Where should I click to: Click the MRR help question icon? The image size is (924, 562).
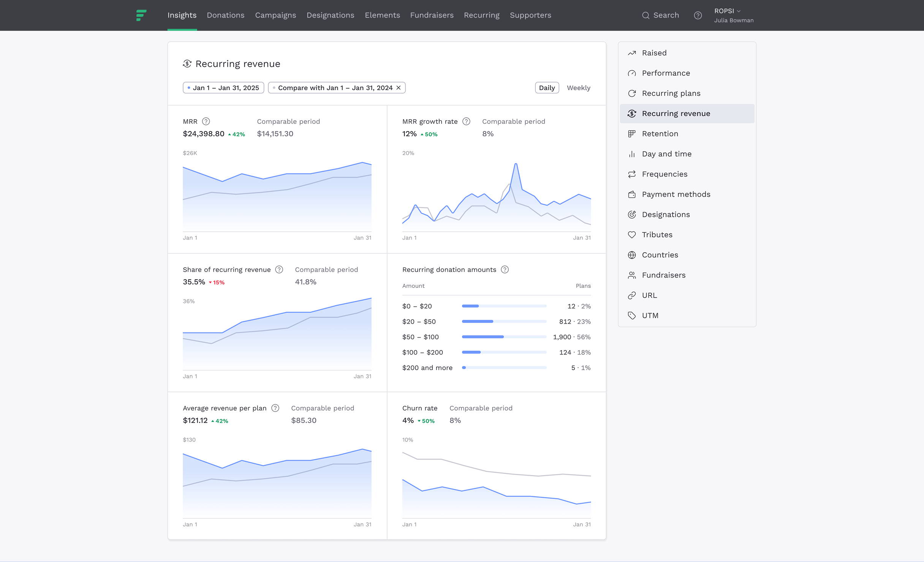[x=206, y=122]
